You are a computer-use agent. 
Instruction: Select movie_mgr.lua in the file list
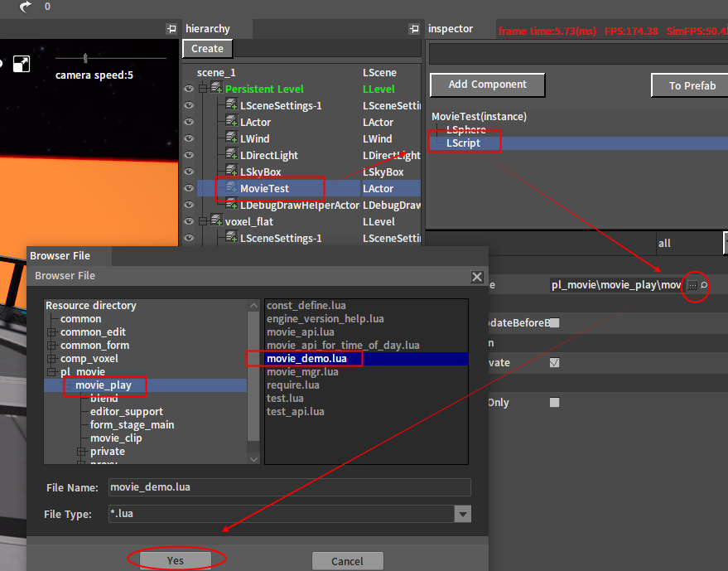click(x=302, y=372)
